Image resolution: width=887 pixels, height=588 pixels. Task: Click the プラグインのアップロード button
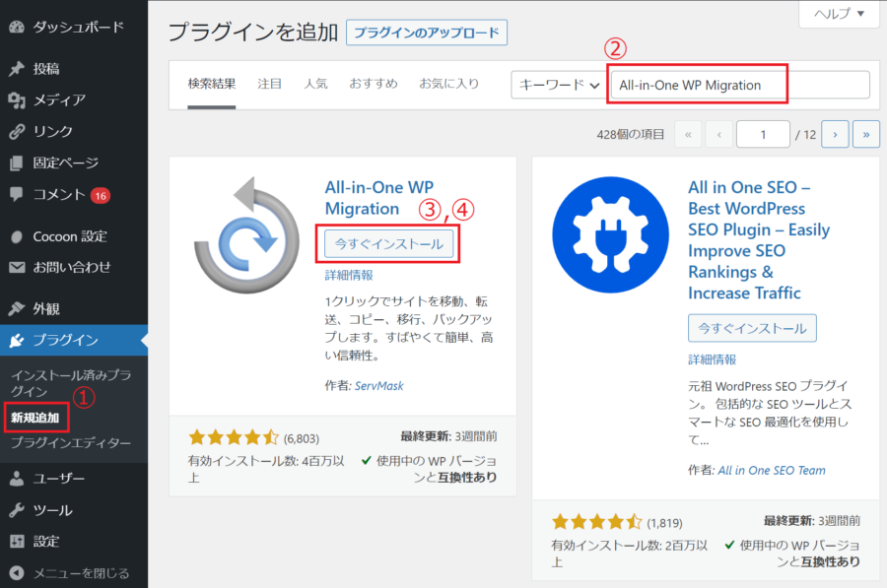point(427,33)
